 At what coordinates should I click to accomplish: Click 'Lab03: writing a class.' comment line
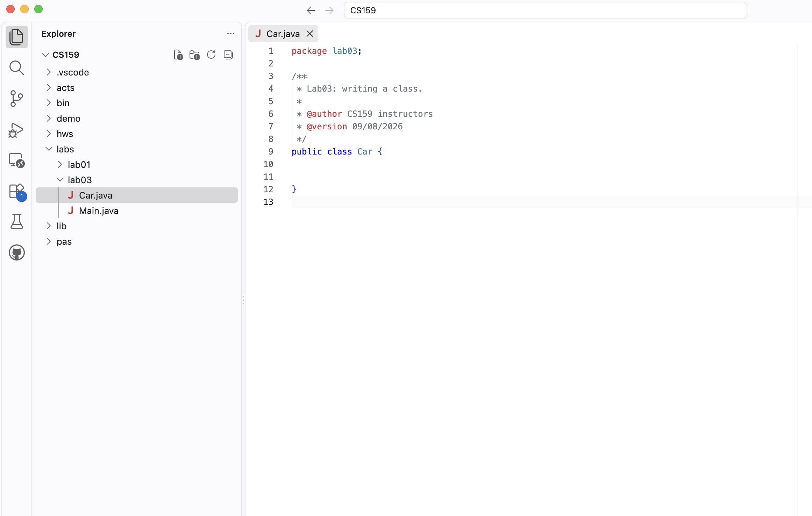(364, 89)
